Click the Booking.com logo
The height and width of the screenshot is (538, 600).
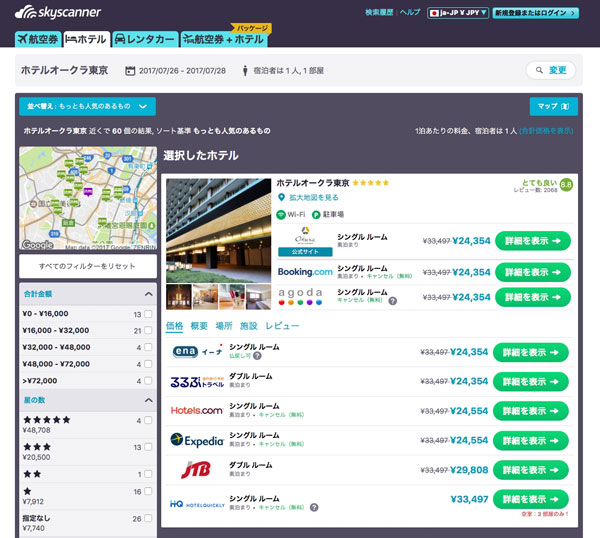pyautogui.click(x=305, y=272)
